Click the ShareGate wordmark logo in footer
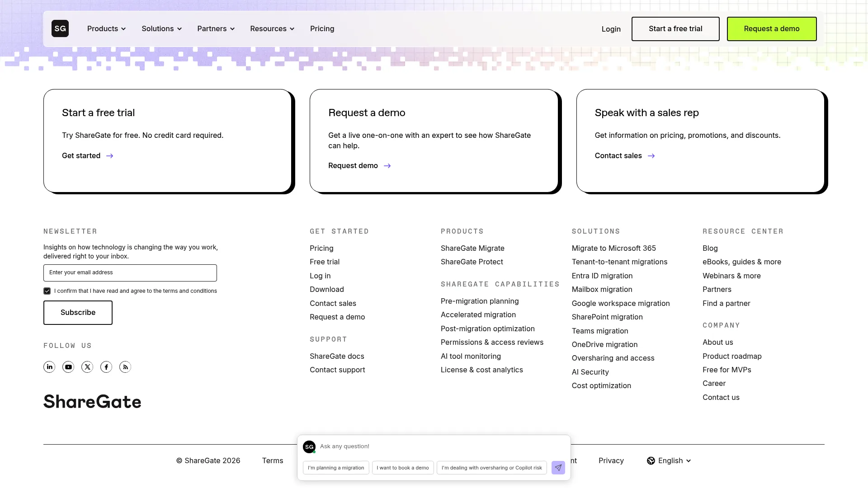Image resolution: width=868 pixels, height=488 pixels. point(92,402)
